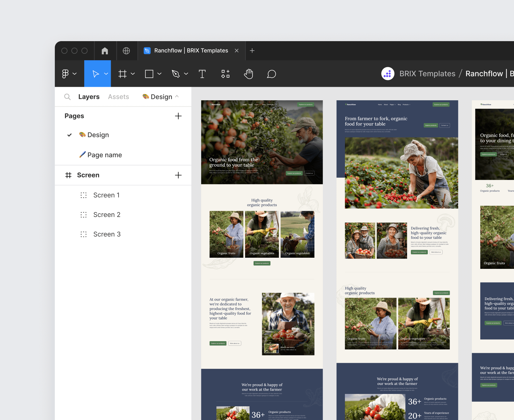Click the Organic fruits card in first screen
The height and width of the screenshot is (420, 514).
coord(226,234)
